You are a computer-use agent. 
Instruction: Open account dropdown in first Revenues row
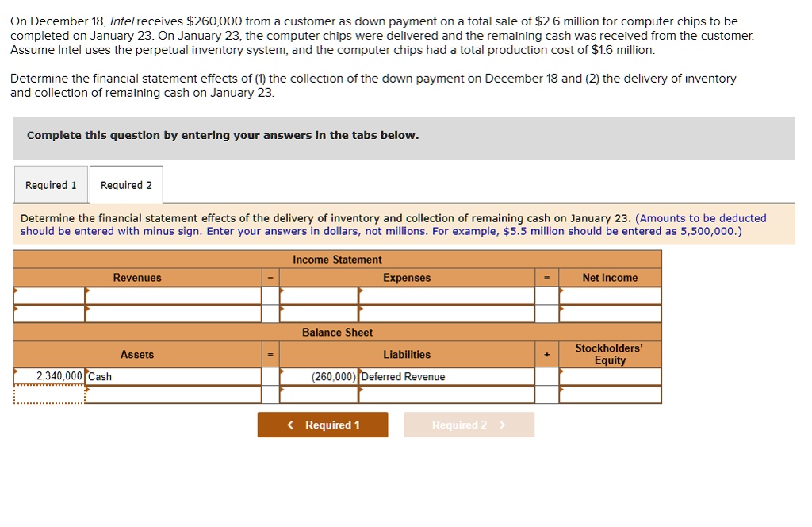click(x=173, y=294)
